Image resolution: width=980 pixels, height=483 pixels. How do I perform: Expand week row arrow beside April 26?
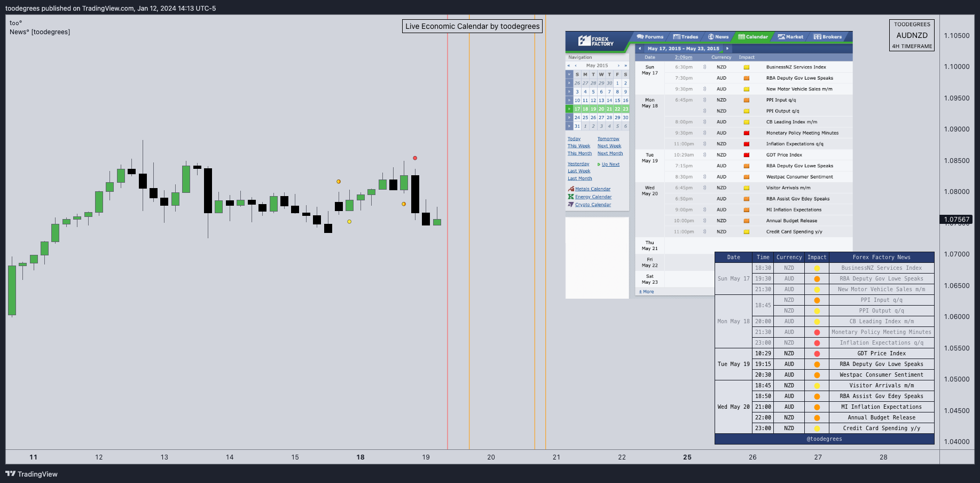[x=569, y=83]
